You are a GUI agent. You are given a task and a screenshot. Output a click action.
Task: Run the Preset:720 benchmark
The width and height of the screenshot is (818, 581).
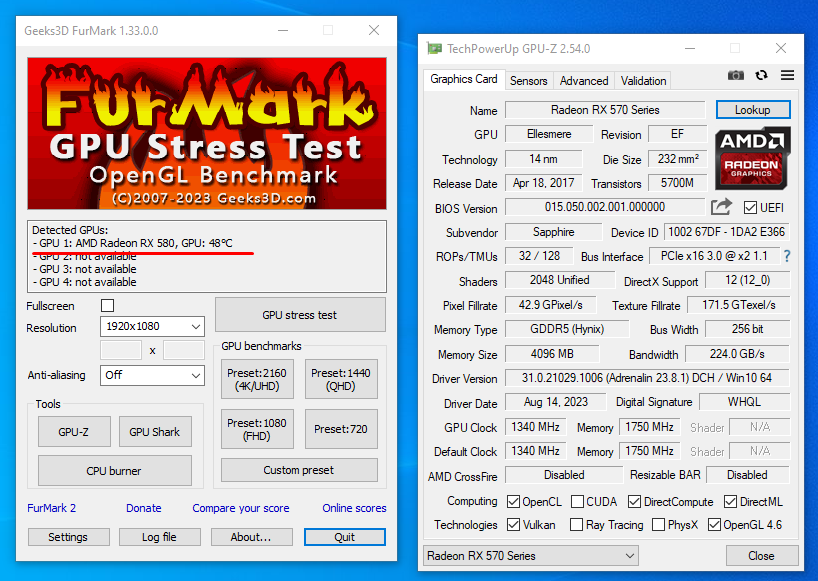pos(341,429)
